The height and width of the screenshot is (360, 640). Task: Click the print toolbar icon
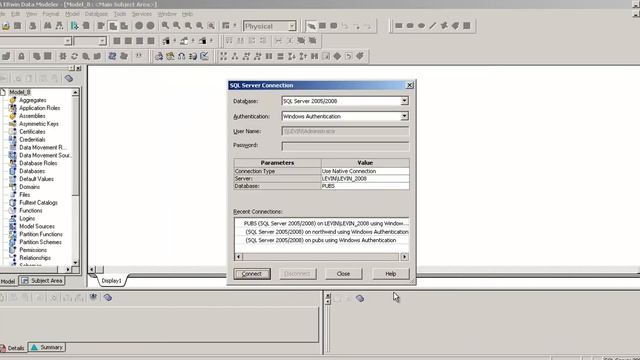(x=33, y=26)
